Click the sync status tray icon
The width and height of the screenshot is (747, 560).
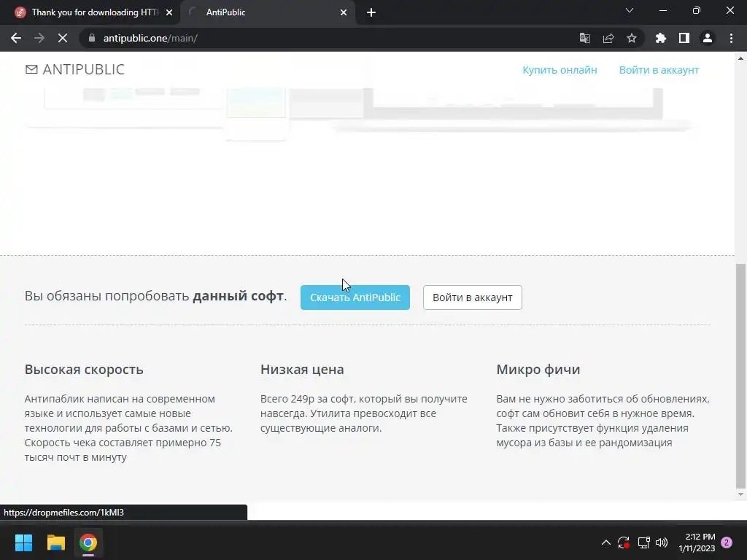[x=624, y=542]
